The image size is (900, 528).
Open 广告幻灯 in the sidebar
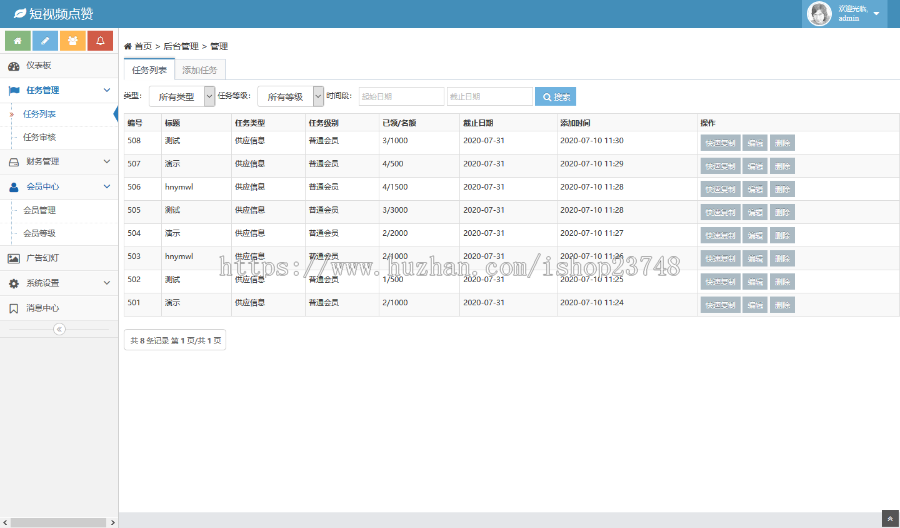(x=58, y=258)
